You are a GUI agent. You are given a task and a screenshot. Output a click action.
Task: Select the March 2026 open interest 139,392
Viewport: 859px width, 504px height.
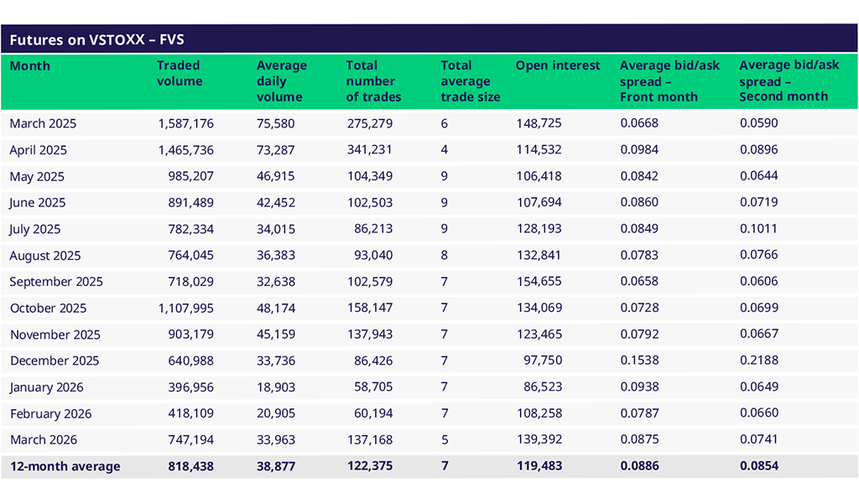tap(539, 440)
